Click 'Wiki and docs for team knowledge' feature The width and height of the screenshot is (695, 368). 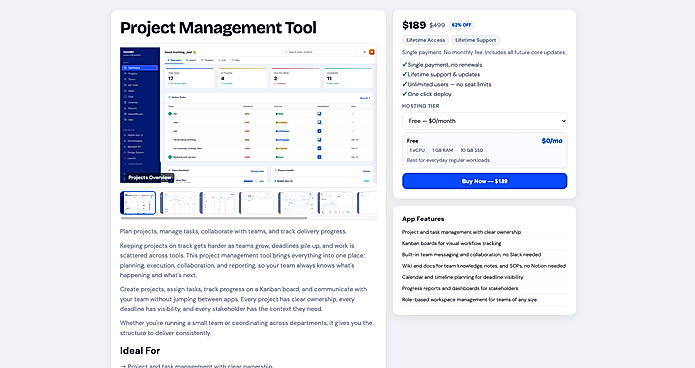tap(484, 266)
